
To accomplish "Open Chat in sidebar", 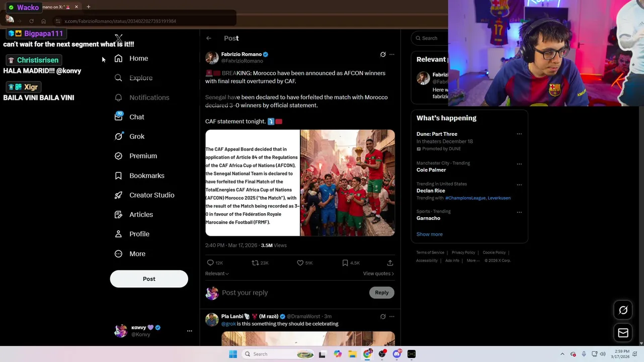I will coord(129,117).
